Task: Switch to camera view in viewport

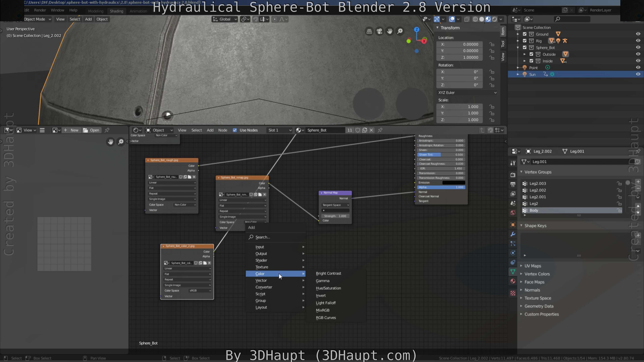Action: (x=380, y=31)
